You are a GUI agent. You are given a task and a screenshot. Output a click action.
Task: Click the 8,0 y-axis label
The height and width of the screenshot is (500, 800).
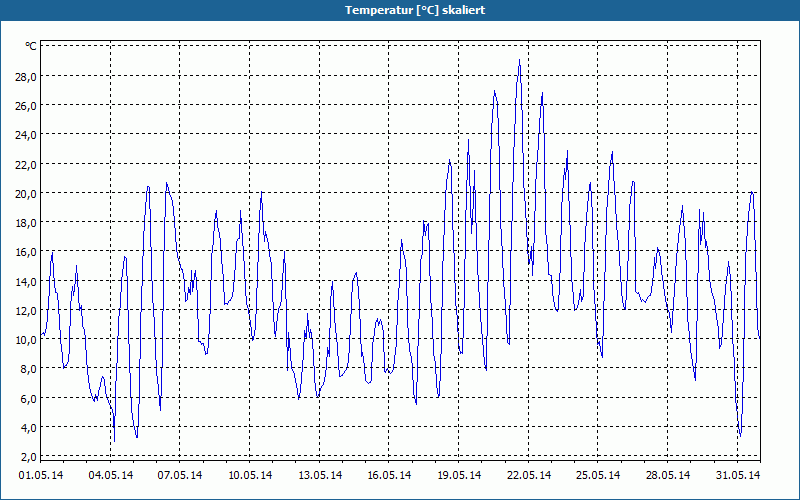pyautogui.click(x=29, y=368)
